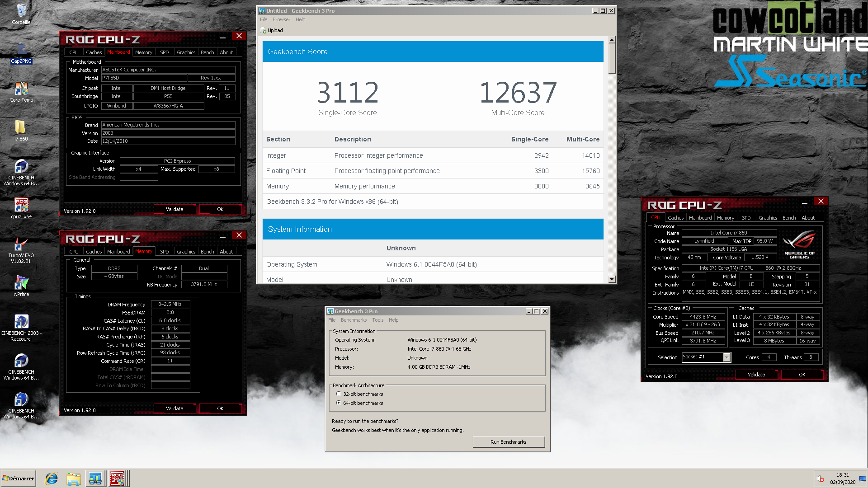Screen dimensions: 868x488
Task: Open Benchmarks menu in Geekbench 3 Pro
Action: (354, 320)
